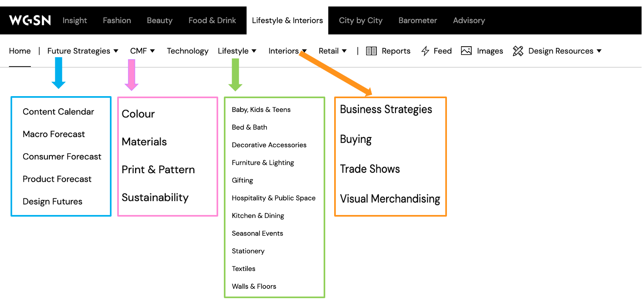Screen dimensions: 644x301
Task: Open Visual Merchandising under Interiors
Action: 390,199
